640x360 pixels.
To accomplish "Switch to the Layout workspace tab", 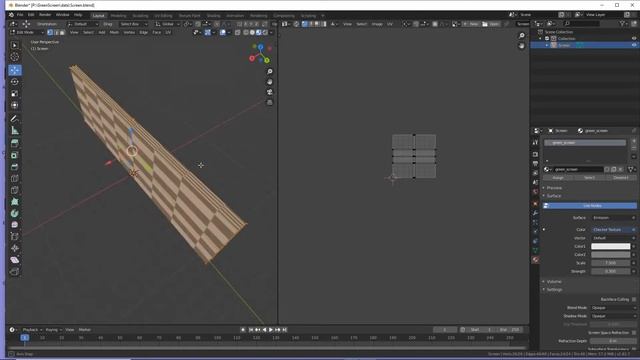I will (x=98, y=16).
